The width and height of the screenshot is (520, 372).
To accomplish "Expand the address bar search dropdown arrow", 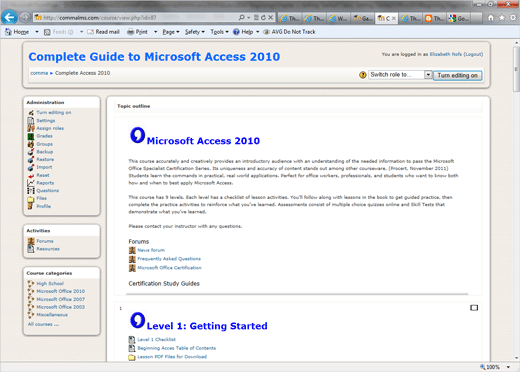I will [249, 18].
